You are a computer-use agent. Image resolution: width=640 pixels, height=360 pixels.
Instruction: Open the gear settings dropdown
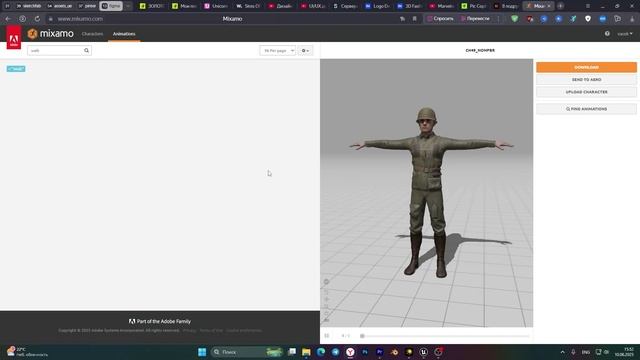[x=305, y=51]
